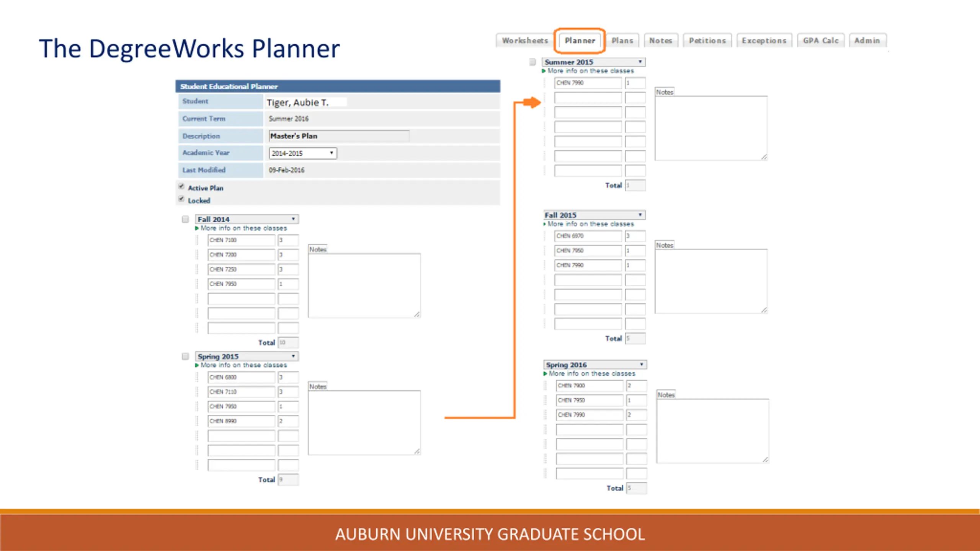Click the CHEN 7100 course field in Fall 2014
The image size is (980, 551).
tap(241, 240)
